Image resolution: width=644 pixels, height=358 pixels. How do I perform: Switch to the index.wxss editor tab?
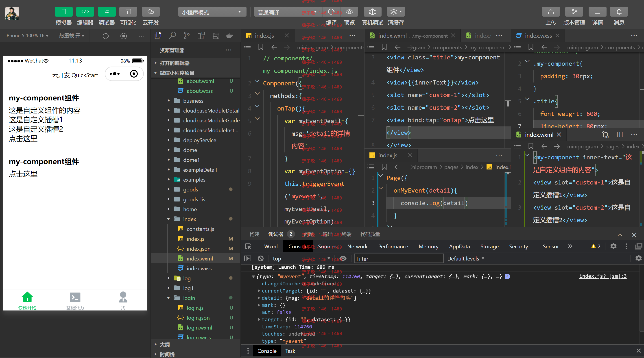[x=538, y=36]
